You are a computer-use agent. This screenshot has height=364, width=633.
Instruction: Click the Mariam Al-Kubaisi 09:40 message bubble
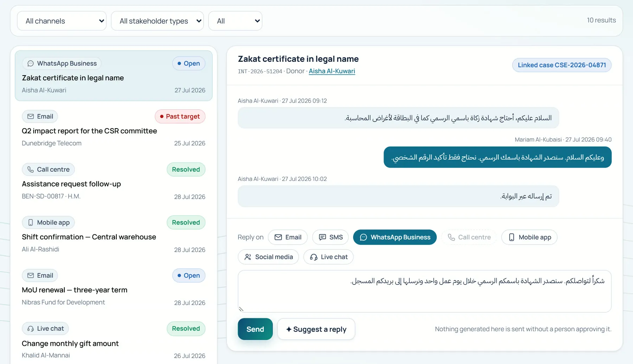[498, 157]
